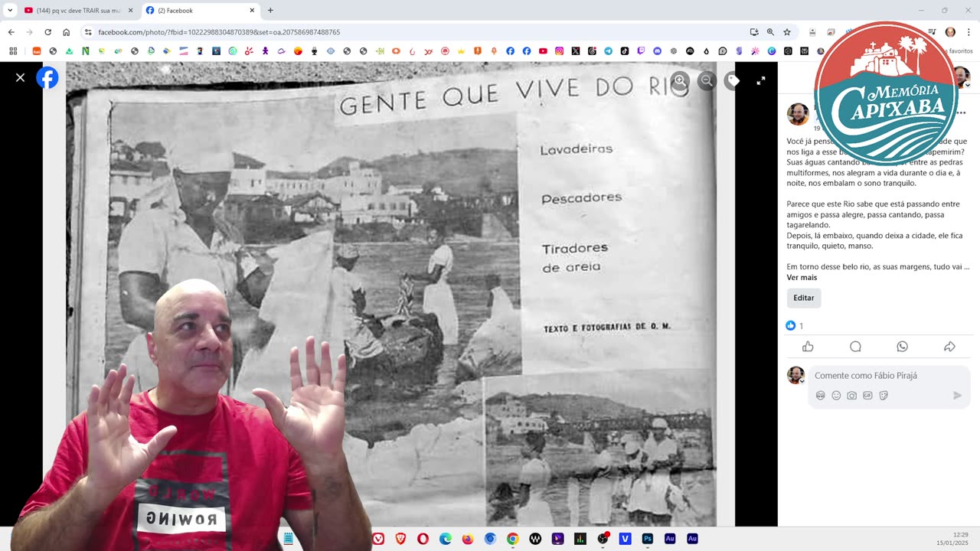Like the photo with thumbs-up button

coord(808,347)
